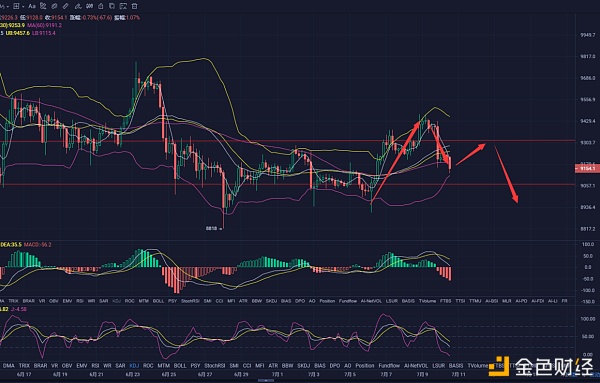
Task: Click the 7月 9 date on time axis
Action: [422, 375]
